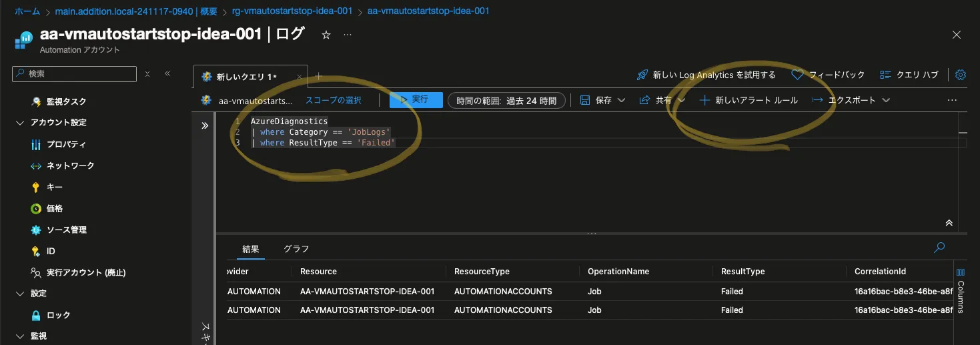
Task: Sort by OperationName column header
Action: tap(618, 272)
